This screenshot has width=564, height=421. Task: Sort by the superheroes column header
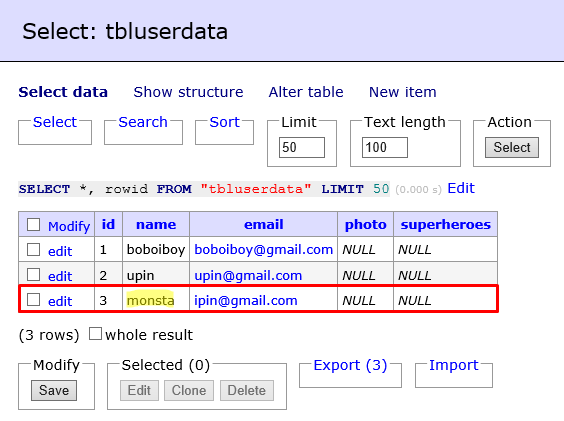(x=446, y=225)
